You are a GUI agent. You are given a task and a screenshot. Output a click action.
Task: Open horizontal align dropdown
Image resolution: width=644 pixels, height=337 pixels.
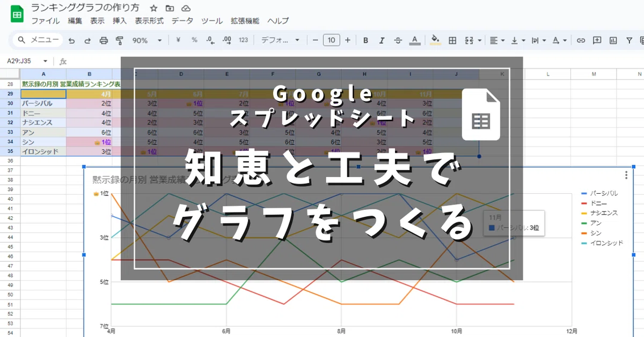497,40
